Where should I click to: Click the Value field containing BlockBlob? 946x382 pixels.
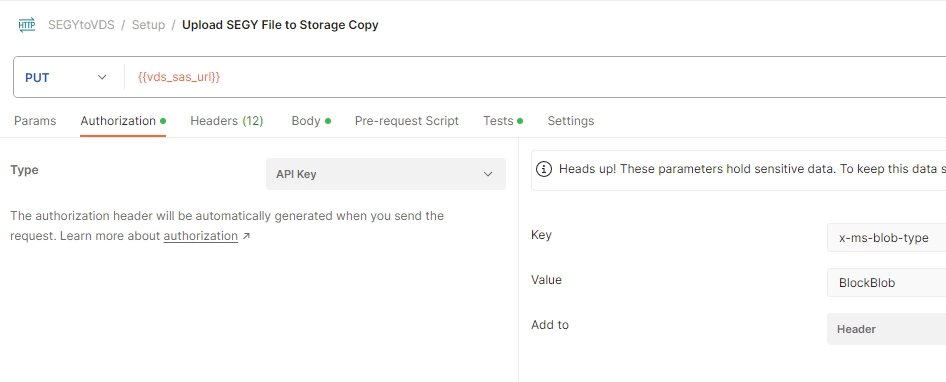click(886, 282)
